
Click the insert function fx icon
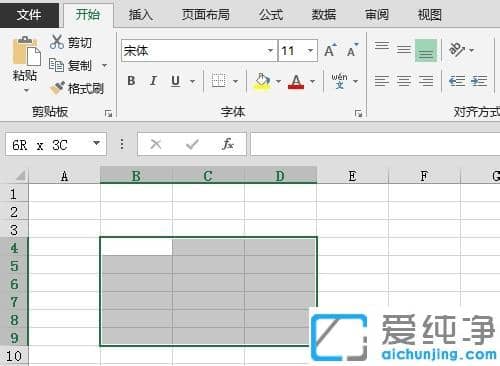[x=228, y=144]
